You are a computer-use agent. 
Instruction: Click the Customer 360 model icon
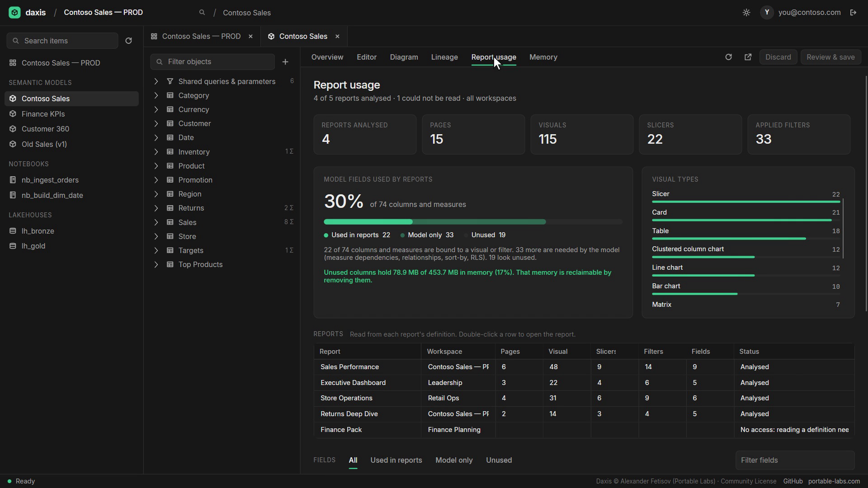(13, 129)
